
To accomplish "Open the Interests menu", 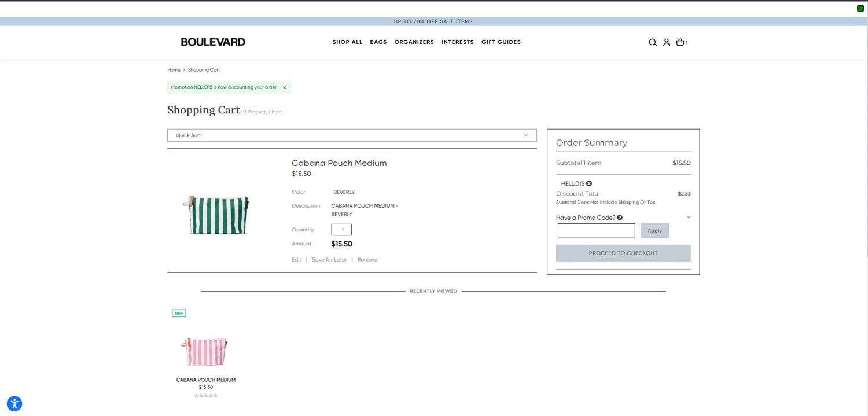I will click(458, 42).
